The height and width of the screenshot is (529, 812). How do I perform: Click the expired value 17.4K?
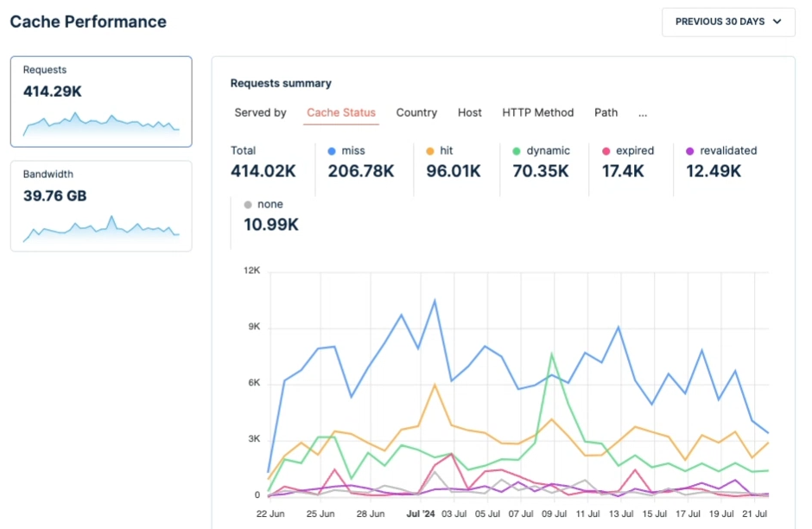coord(623,171)
